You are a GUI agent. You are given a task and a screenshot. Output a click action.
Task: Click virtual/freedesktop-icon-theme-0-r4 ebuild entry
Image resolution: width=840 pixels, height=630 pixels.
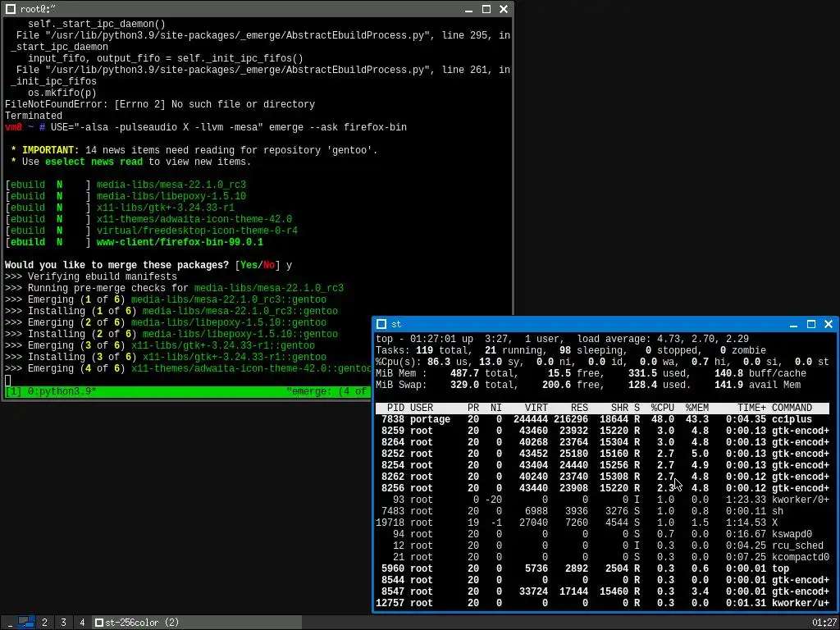tap(197, 231)
